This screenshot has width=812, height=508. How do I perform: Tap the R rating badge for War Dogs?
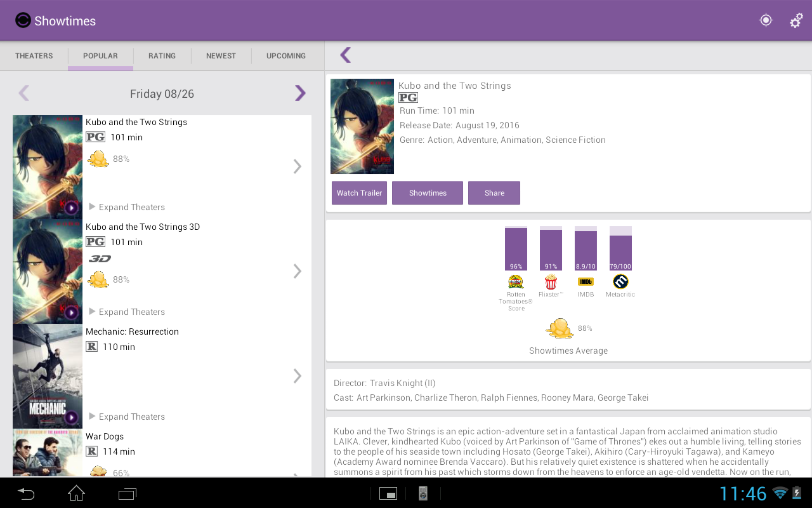92,451
